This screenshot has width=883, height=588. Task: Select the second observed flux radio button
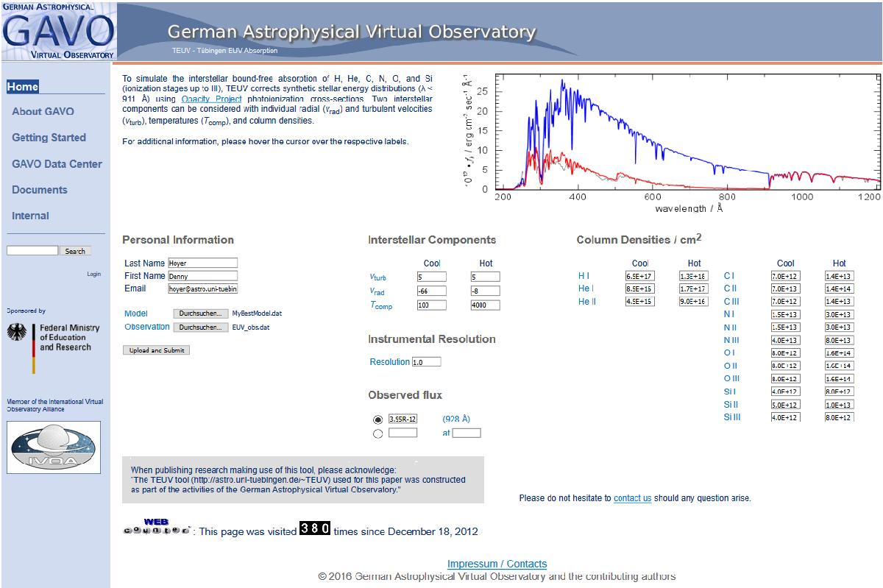pos(378,433)
